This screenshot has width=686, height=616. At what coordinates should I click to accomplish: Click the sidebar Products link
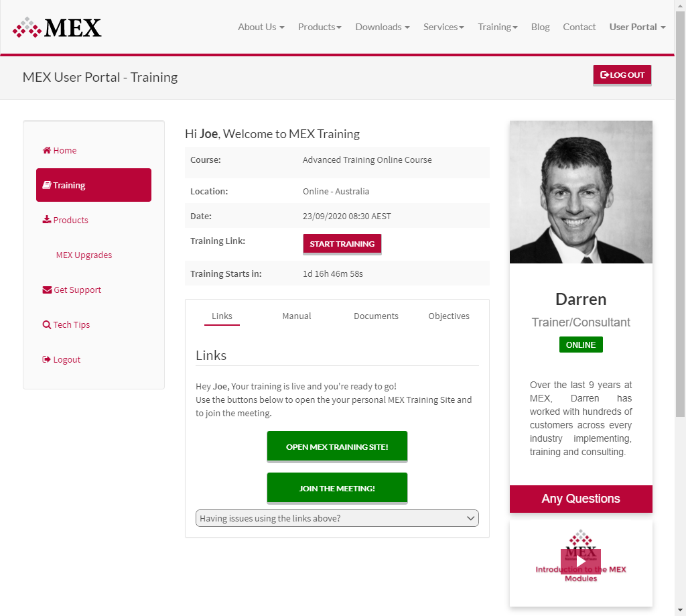click(70, 220)
